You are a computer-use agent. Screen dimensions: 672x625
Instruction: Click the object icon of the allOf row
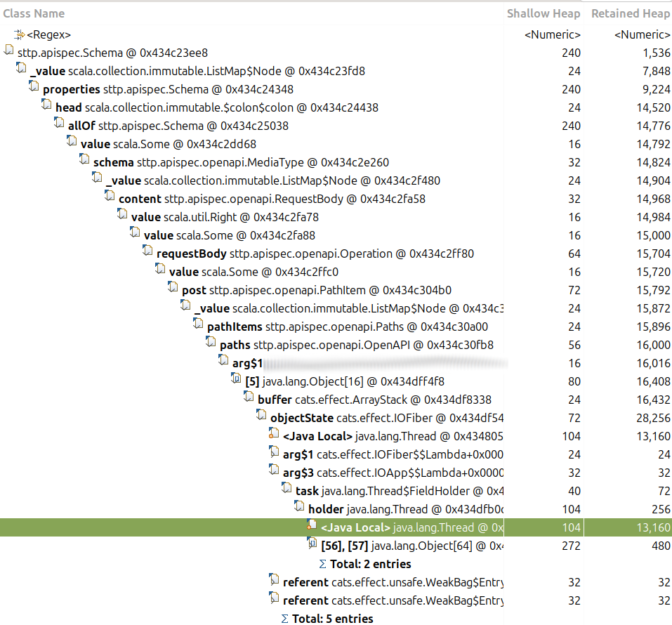pos(59,123)
